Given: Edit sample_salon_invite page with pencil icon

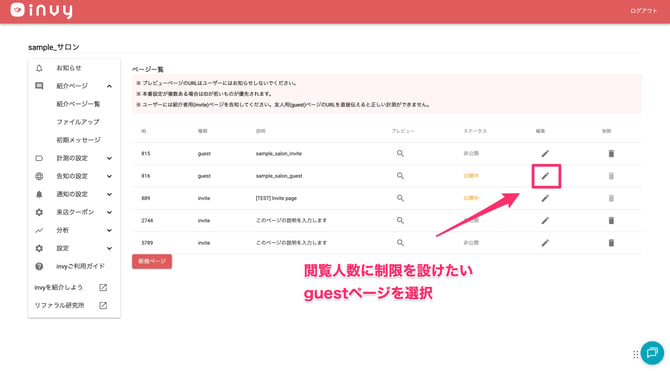Looking at the screenshot, I should 545,153.
